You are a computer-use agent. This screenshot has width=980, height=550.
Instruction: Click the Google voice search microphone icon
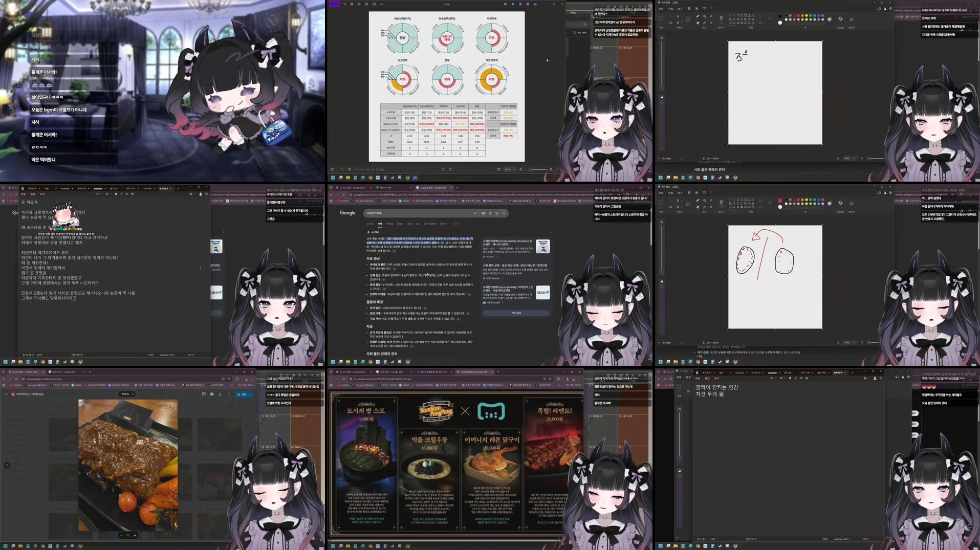(x=490, y=213)
